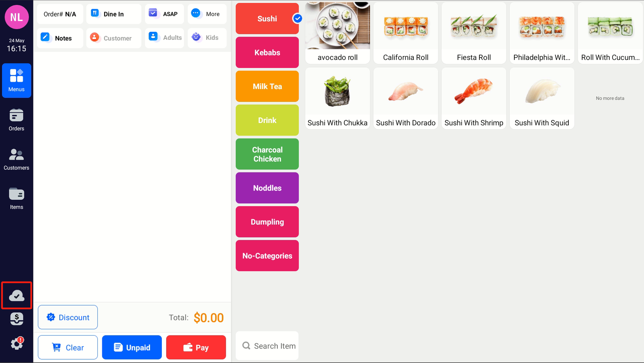
Task: Open the cash drawer dollar icon
Action: (x=17, y=319)
